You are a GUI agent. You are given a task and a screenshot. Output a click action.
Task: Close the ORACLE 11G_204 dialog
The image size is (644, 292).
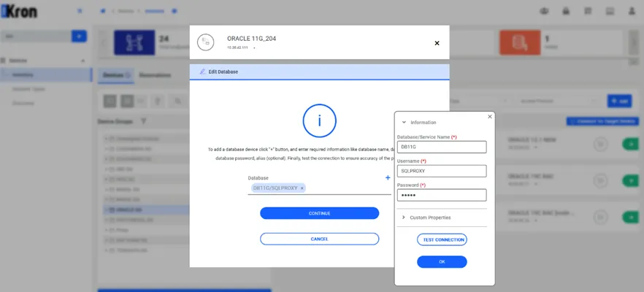point(437,43)
